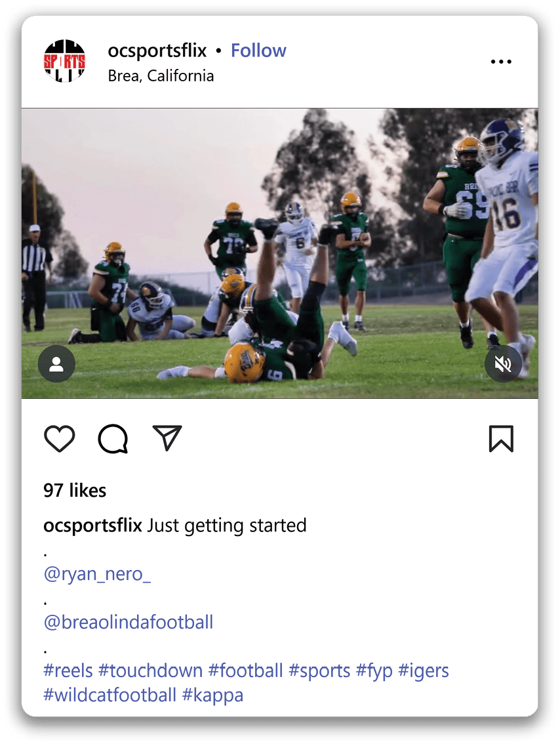Screen dimensions: 560x744
Task: Open @breaolindafootball profile mention
Action: (129, 622)
